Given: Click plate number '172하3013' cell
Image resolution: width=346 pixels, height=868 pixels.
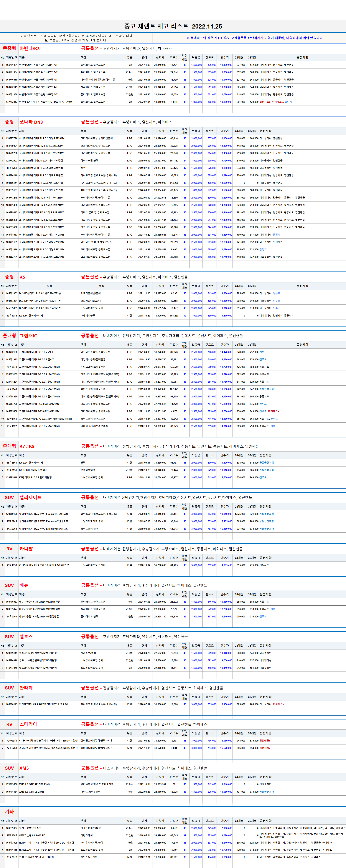Looking at the screenshot, I should 12,102.
